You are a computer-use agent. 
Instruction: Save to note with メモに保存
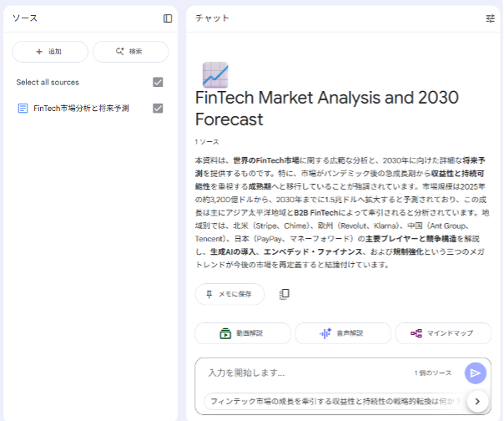tap(229, 294)
